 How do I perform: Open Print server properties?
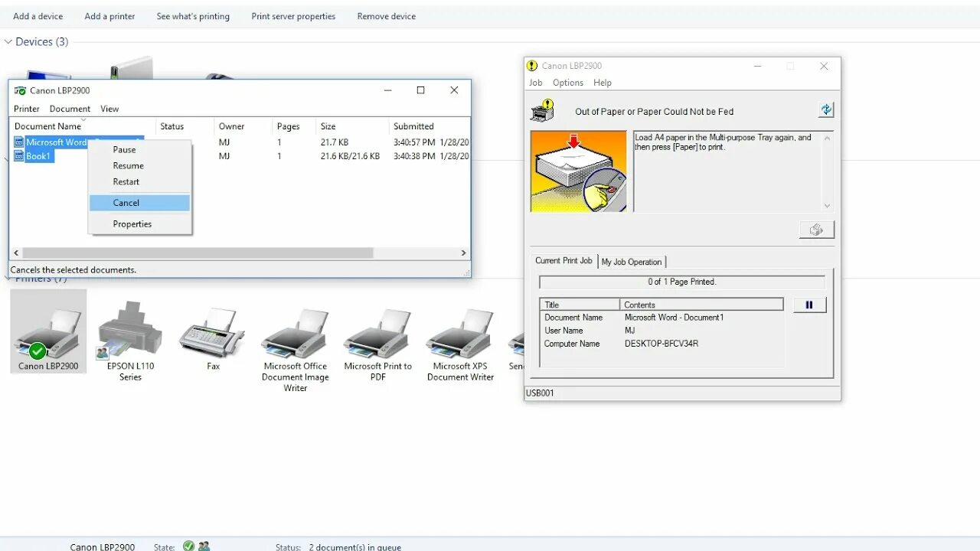pos(293,16)
